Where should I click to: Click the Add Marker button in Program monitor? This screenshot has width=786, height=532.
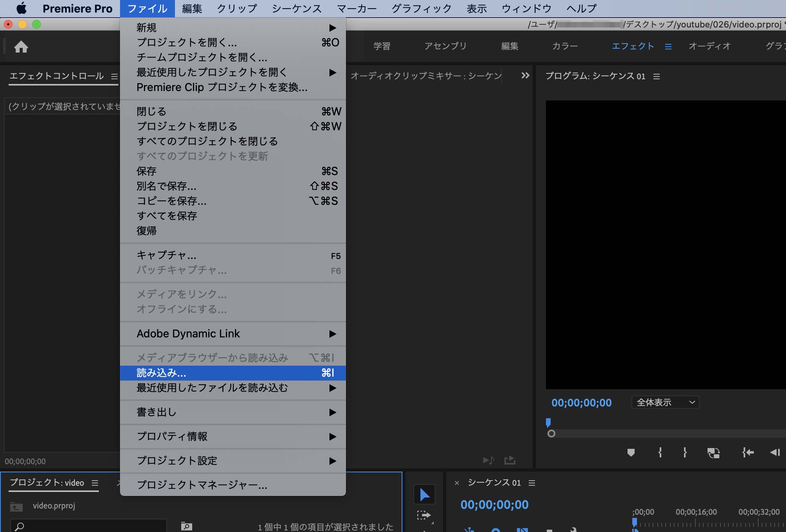click(631, 453)
